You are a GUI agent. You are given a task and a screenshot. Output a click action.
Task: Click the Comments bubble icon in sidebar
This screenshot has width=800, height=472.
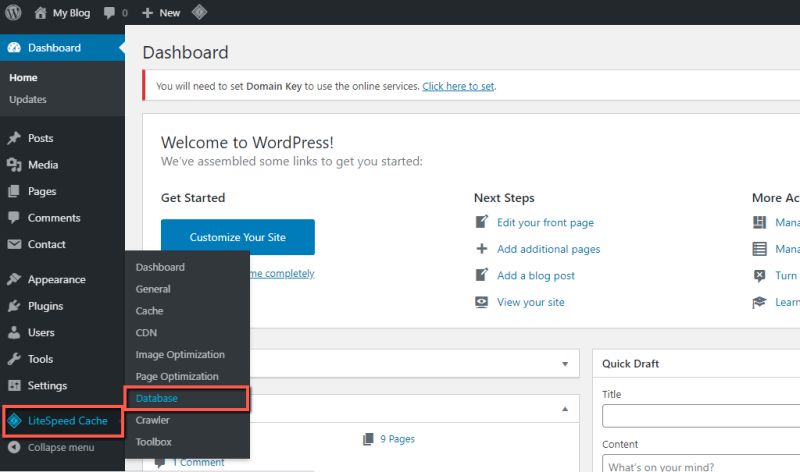pyautogui.click(x=14, y=217)
